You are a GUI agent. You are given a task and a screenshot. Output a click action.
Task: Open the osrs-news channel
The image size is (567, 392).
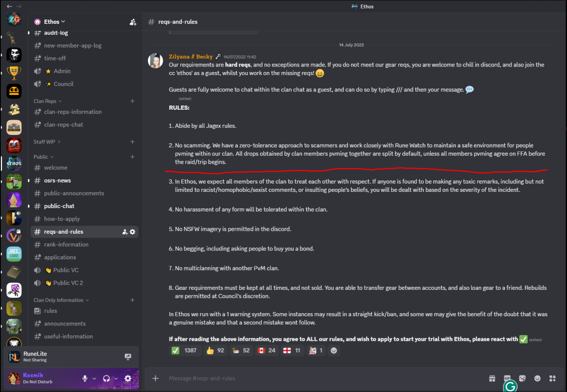tap(85, 181)
